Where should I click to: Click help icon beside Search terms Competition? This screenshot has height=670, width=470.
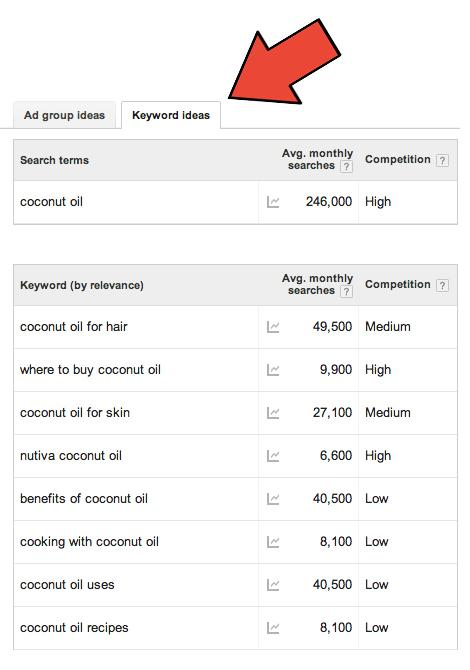click(442, 161)
